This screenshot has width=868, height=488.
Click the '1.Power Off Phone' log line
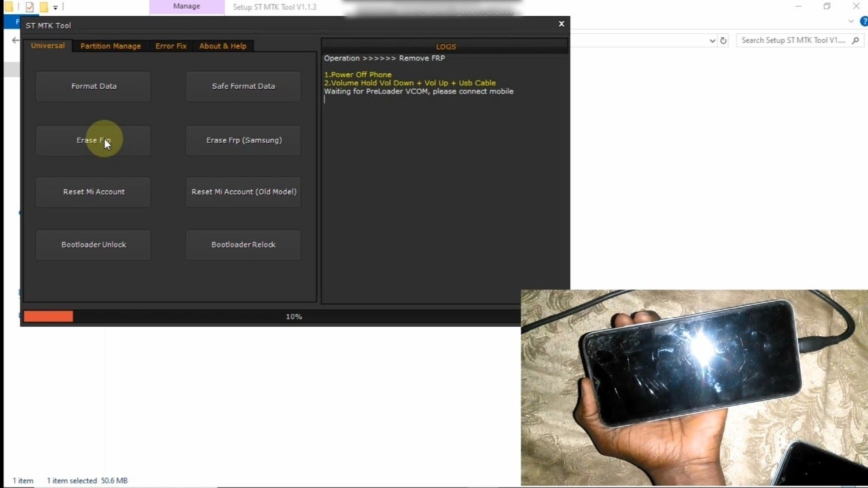tap(358, 75)
